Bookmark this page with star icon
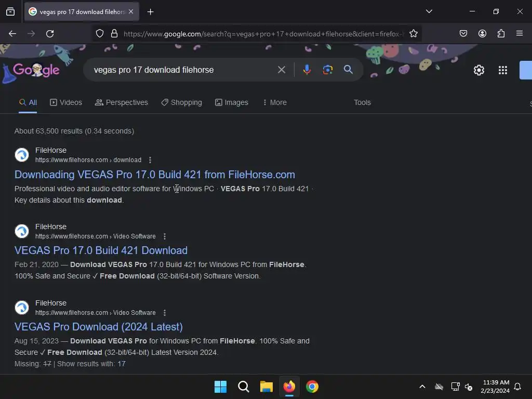532x399 pixels. [413, 33]
